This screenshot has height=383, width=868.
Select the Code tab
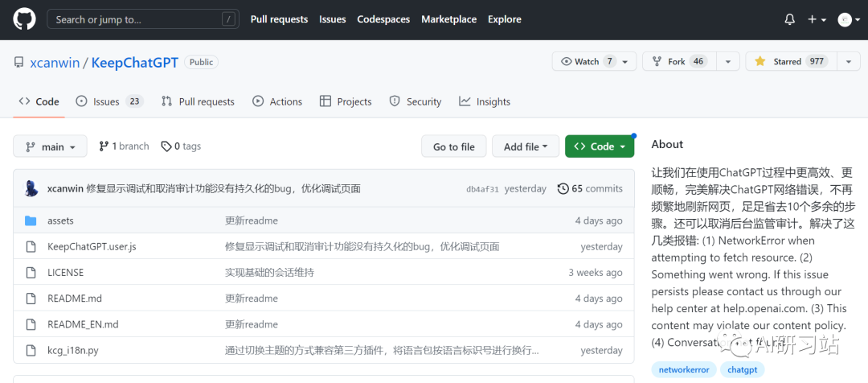click(x=39, y=101)
